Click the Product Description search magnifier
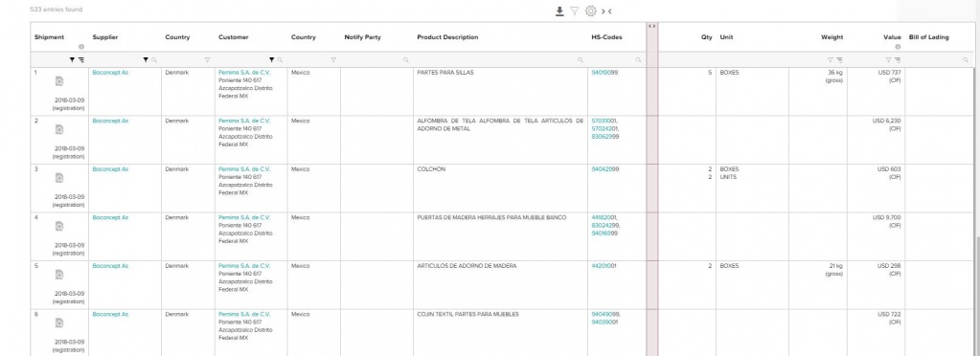 (580, 60)
